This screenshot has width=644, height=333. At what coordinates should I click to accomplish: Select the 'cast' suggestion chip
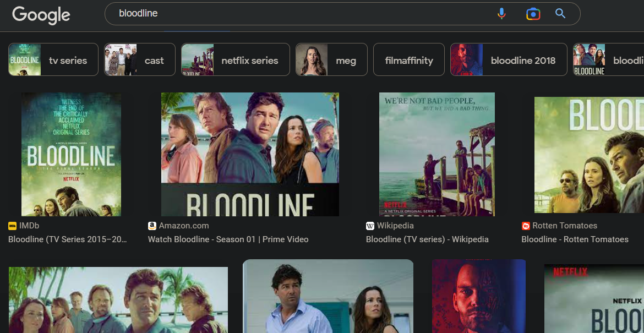click(140, 59)
